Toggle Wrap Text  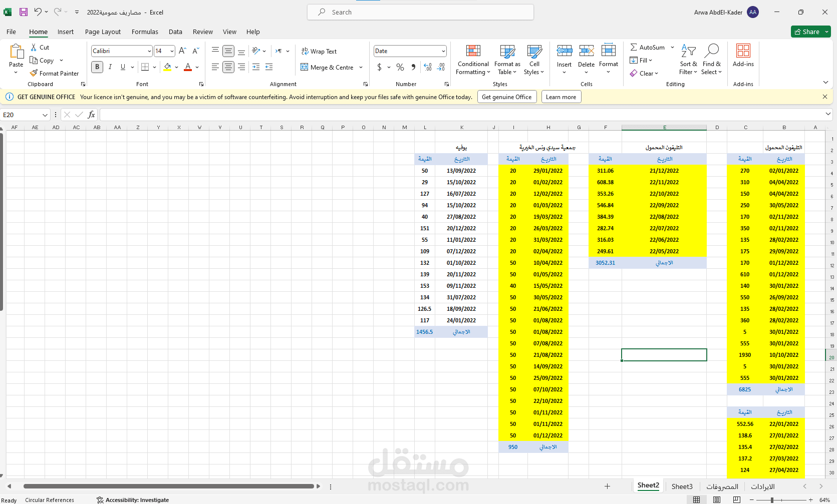pyautogui.click(x=319, y=51)
